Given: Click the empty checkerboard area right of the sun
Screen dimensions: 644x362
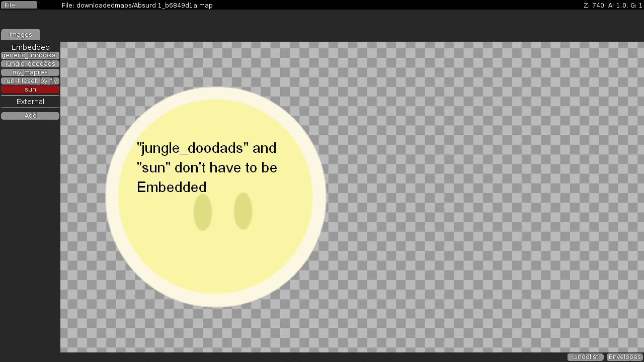Looking at the screenshot, I should pyautogui.click(x=478, y=201).
